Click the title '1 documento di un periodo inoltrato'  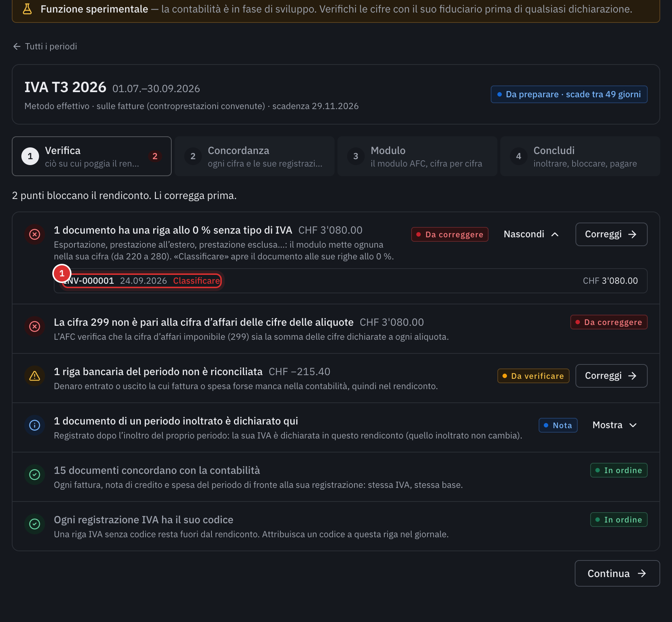point(176,421)
